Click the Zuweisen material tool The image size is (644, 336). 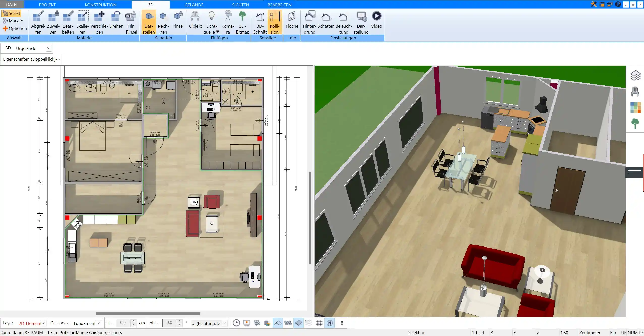coord(53,22)
